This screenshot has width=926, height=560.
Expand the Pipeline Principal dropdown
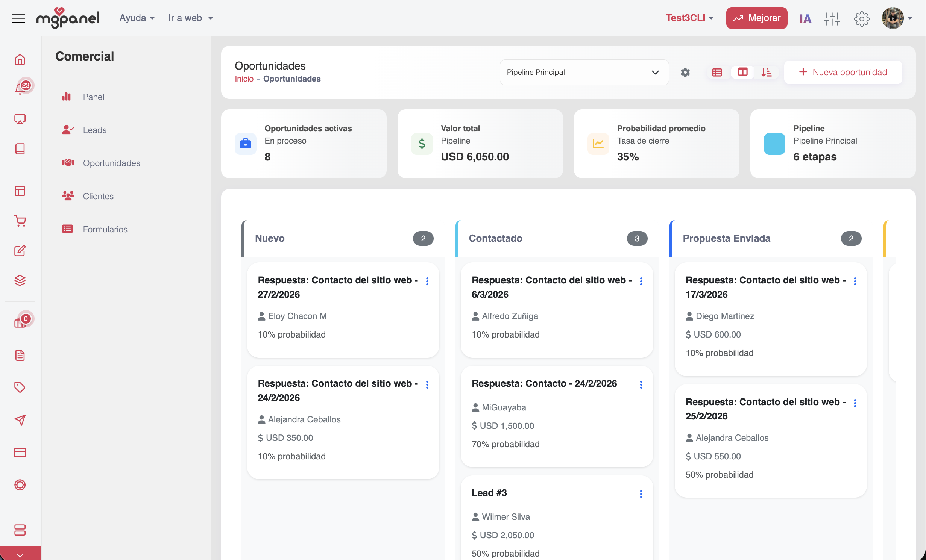tap(584, 72)
